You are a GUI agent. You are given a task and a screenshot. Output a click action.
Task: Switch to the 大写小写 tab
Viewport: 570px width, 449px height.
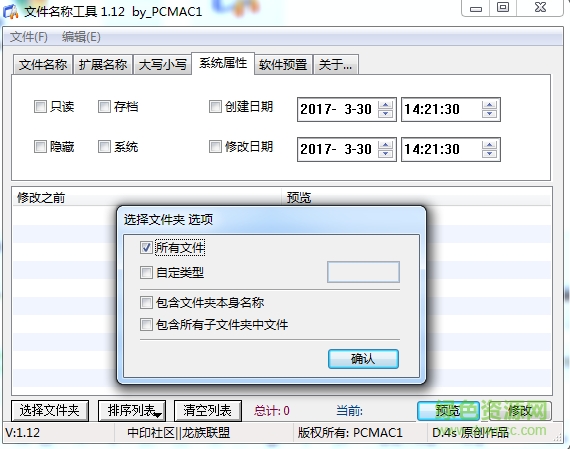162,65
